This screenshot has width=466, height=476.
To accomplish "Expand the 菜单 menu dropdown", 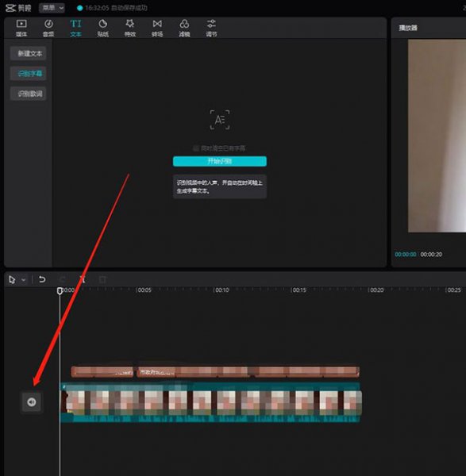I will click(52, 8).
